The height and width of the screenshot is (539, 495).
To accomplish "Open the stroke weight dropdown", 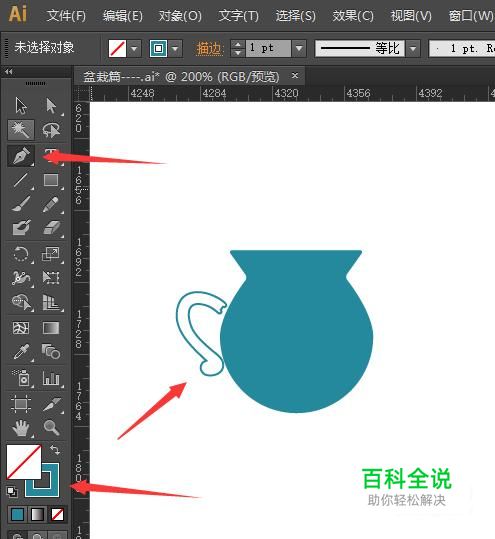I will tap(299, 48).
